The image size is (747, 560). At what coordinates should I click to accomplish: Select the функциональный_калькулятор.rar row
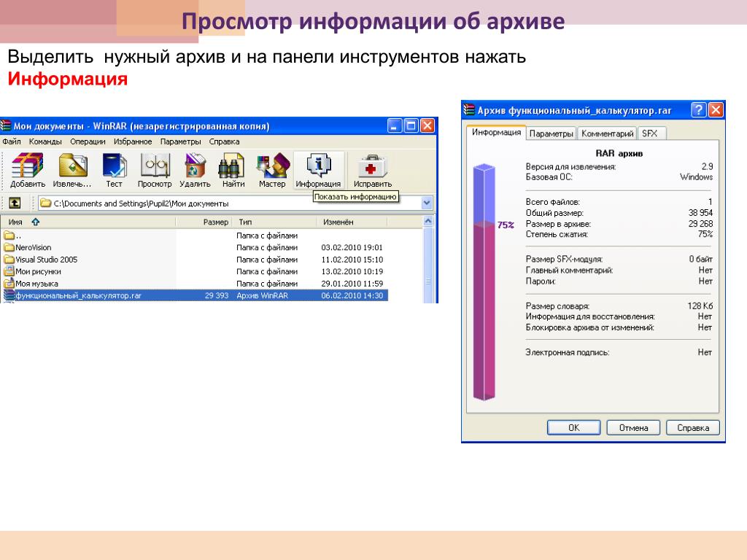pos(194,295)
